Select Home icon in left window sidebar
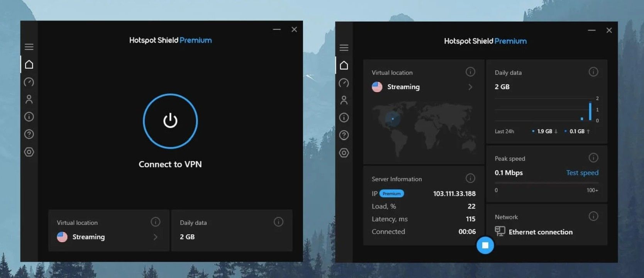644x278 pixels. 29,64
